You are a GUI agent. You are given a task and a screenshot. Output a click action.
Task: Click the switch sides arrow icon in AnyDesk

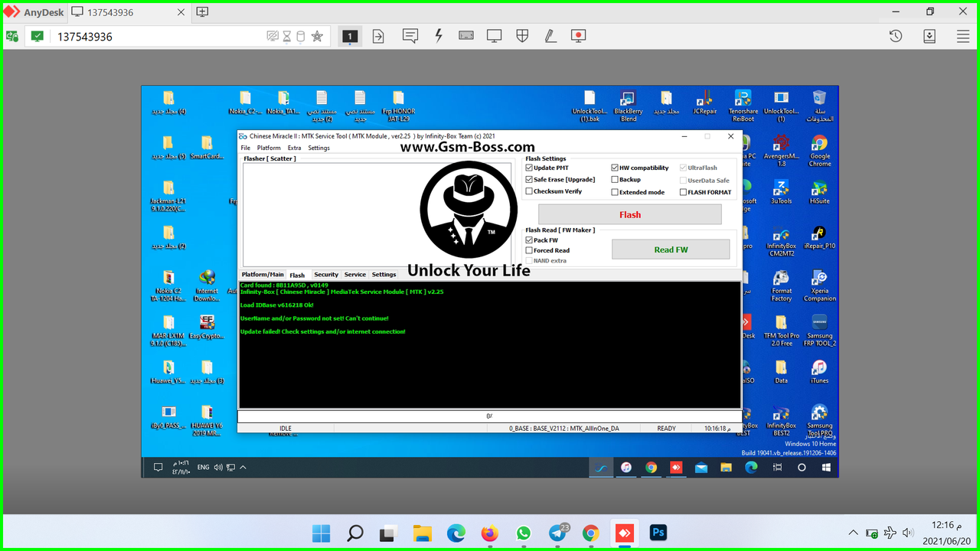[x=378, y=36]
